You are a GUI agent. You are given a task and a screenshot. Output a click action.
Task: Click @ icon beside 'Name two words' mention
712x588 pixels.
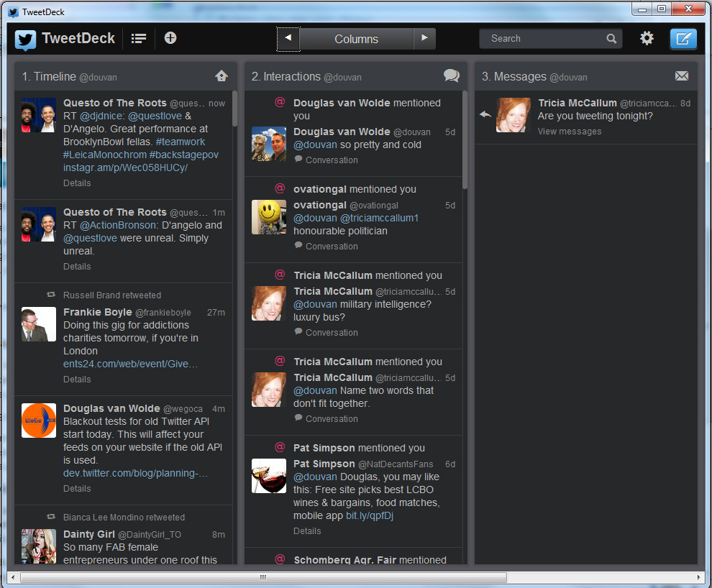[x=280, y=361]
